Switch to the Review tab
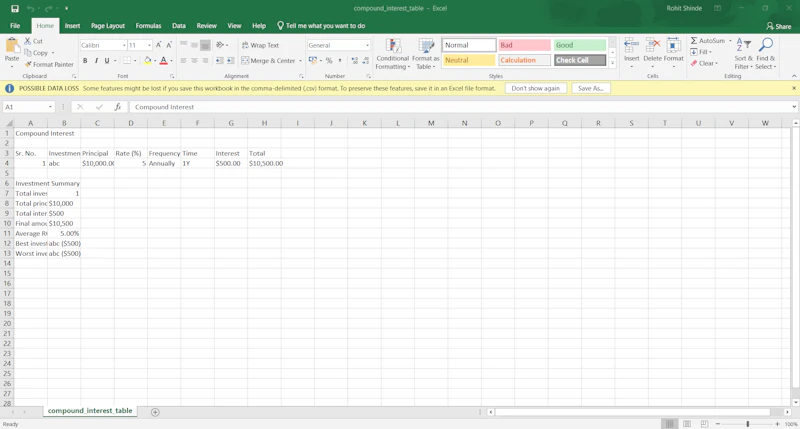 click(x=207, y=26)
